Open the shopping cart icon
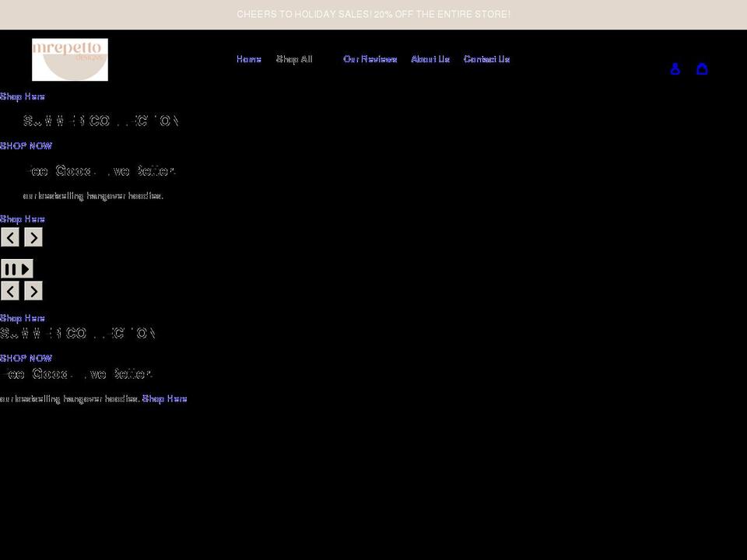The image size is (747, 560). 702,69
